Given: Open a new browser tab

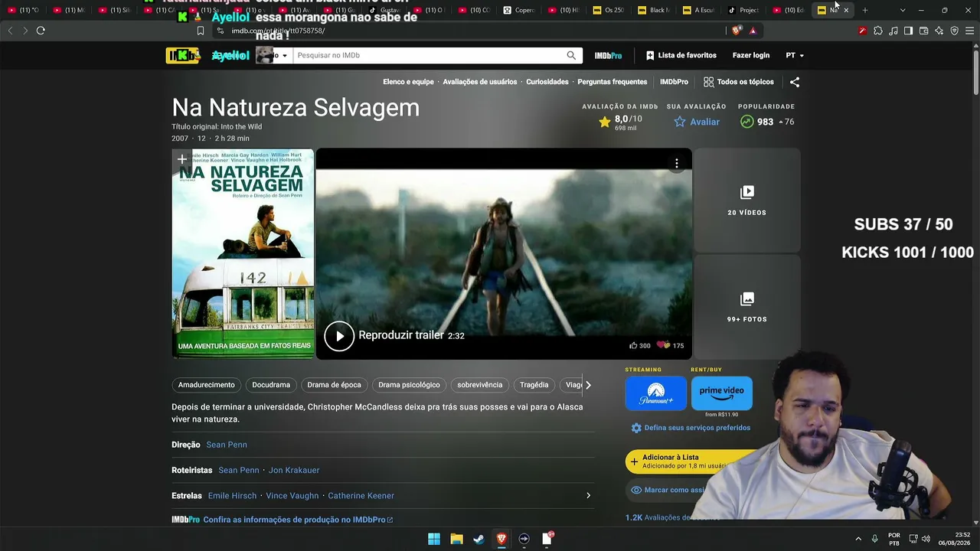Looking at the screenshot, I should point(865,10).
